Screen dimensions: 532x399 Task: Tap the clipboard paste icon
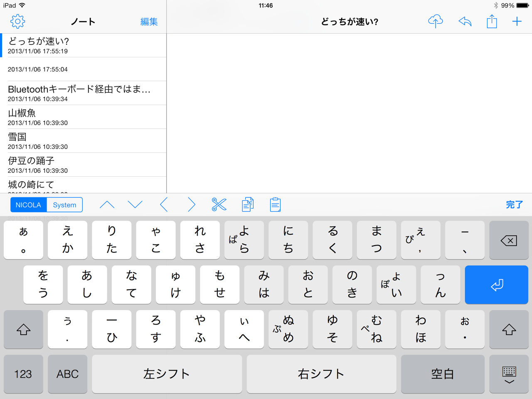[x=275, y=204]
